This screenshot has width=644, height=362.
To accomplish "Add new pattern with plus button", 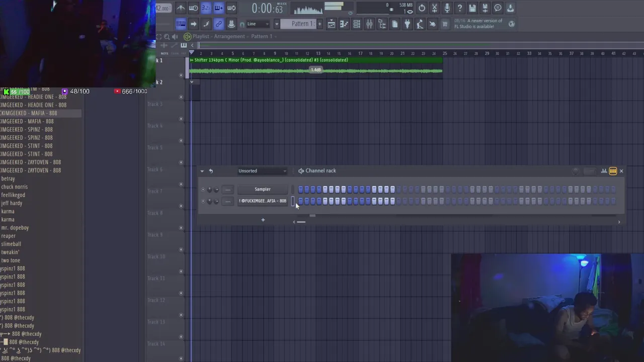I will click(319, 24).
